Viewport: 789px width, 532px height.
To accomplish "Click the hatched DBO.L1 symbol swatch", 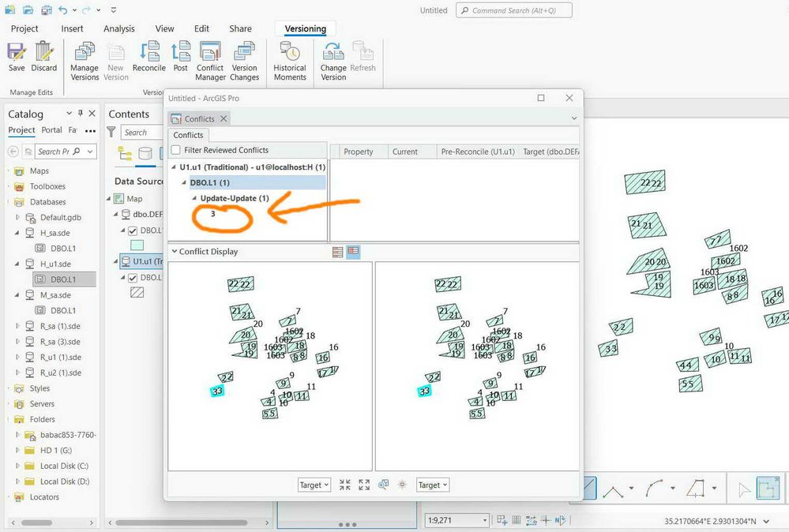I will 137,292.
